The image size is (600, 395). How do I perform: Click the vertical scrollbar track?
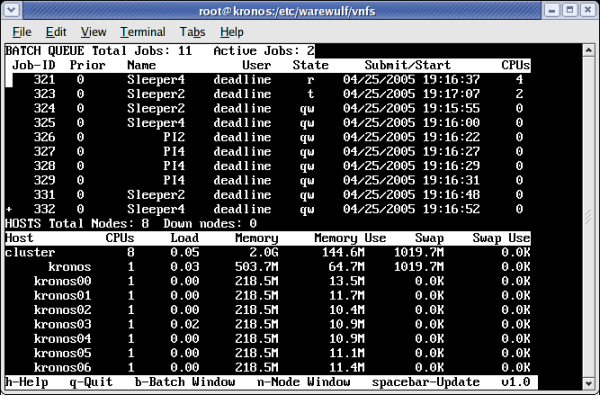588,216
